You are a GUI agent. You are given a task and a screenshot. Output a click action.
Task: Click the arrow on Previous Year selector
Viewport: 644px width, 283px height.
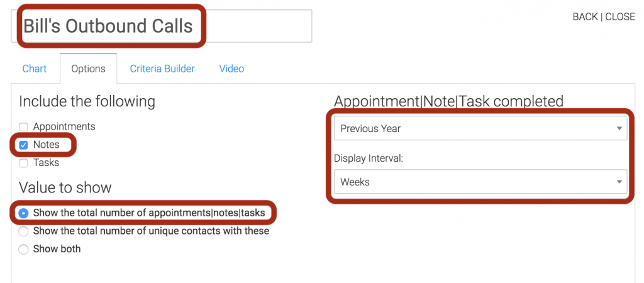tap(619, 128)
